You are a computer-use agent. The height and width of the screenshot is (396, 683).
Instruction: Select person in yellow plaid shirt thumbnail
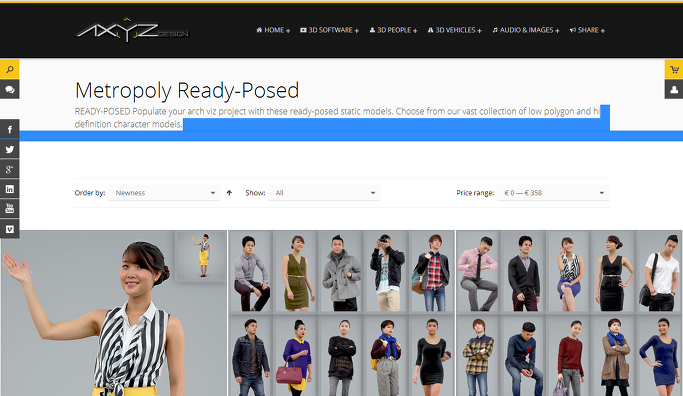click(478, 355)
